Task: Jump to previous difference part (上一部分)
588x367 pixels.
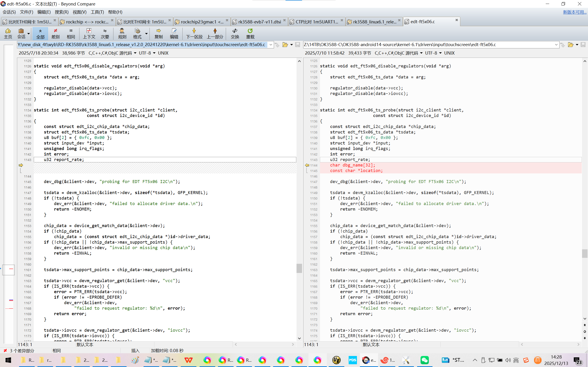Action: (x=215, y=33)
